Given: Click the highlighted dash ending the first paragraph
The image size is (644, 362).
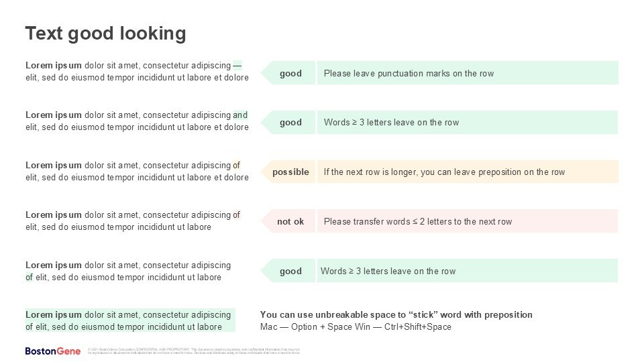Looking at the screenshot, I should pyautogui.click(x=237, y=66).
